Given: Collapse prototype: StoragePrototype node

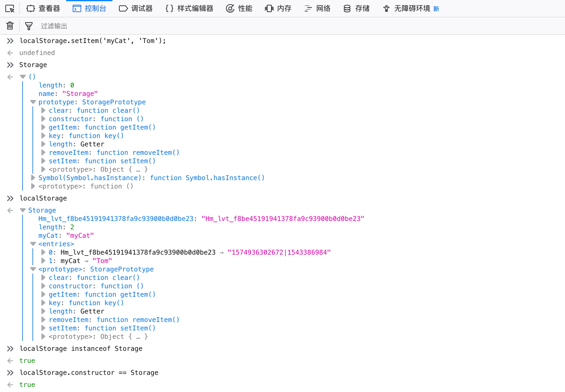Looking at the screenshot, I should coord(33,102).
